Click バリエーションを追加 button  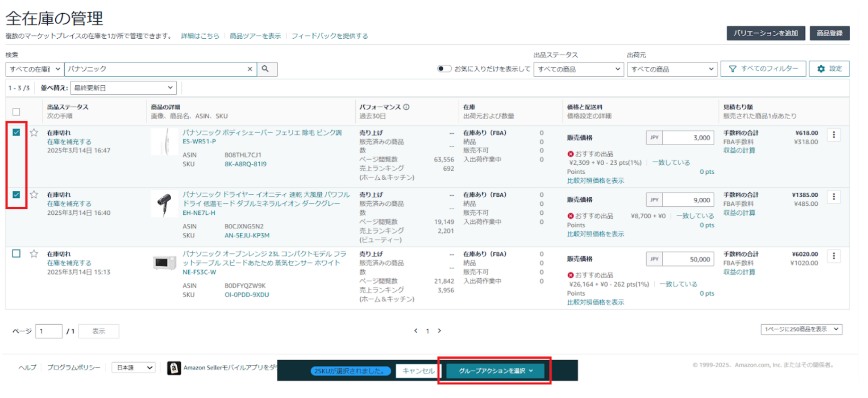tap(766, 33)
